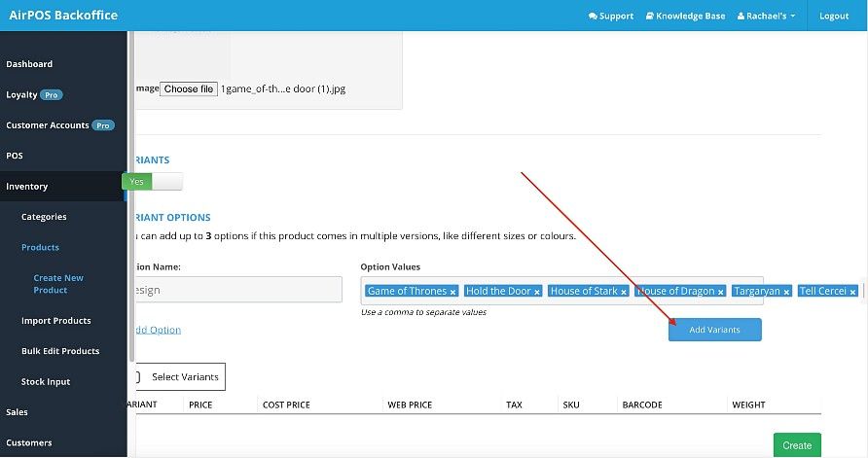Remove the Tell Cercei tag

click(852, 292)
